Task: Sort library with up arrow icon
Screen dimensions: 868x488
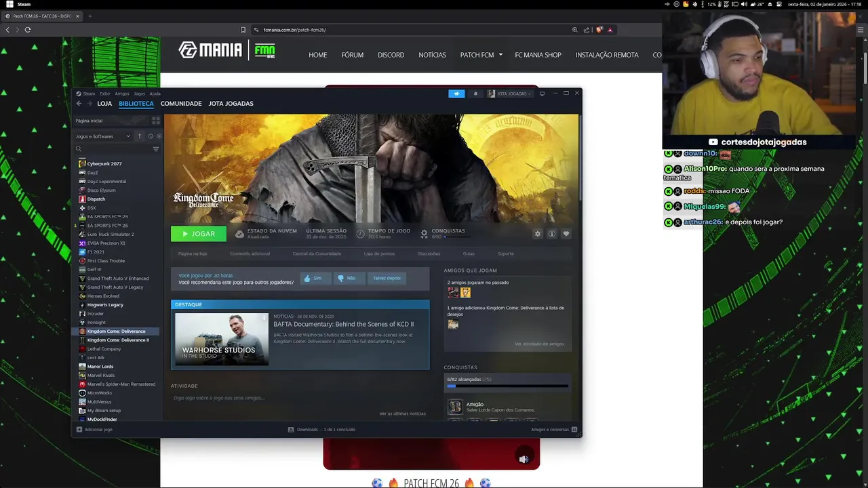Action: pyautogui.click(x=140, y=136)
